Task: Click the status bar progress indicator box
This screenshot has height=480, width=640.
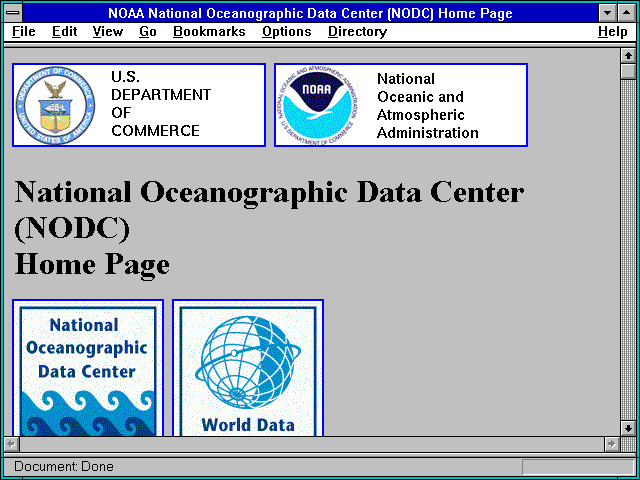Action: 578,467
